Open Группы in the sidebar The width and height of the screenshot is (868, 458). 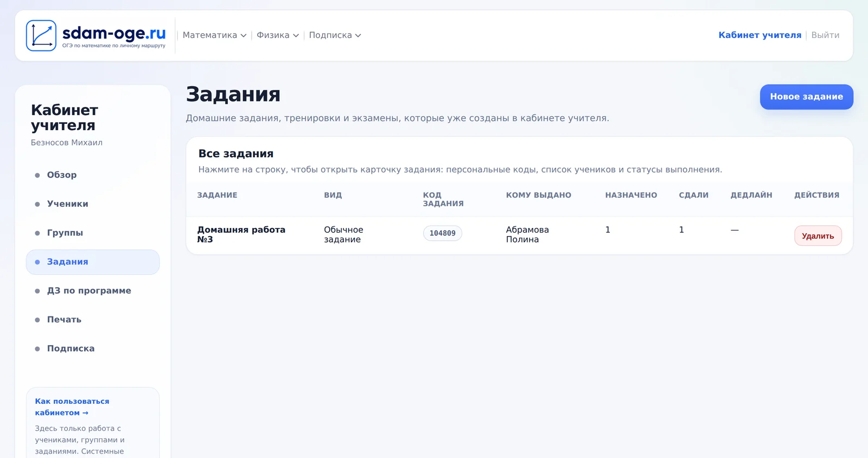pyautogui.click(x=93, y=233)
